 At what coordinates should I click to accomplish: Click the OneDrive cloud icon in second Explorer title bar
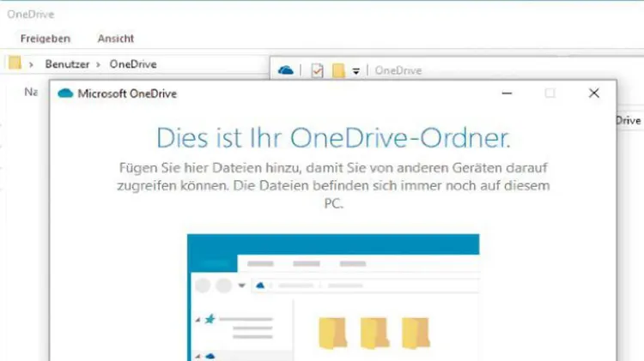[x=285, y=70]
